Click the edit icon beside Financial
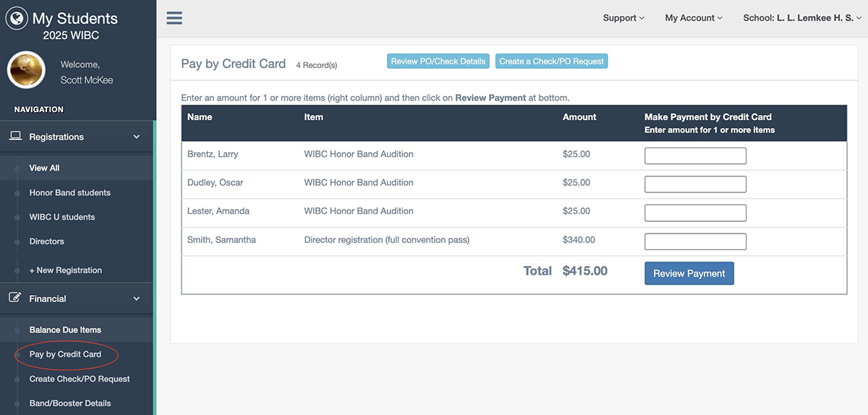 pos(15,299)
